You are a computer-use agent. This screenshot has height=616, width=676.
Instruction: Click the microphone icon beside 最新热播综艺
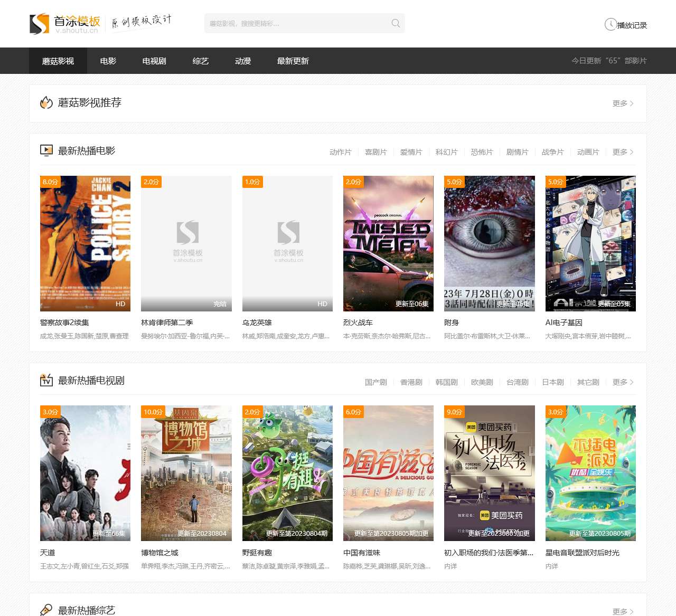click(x=46, y=610)
